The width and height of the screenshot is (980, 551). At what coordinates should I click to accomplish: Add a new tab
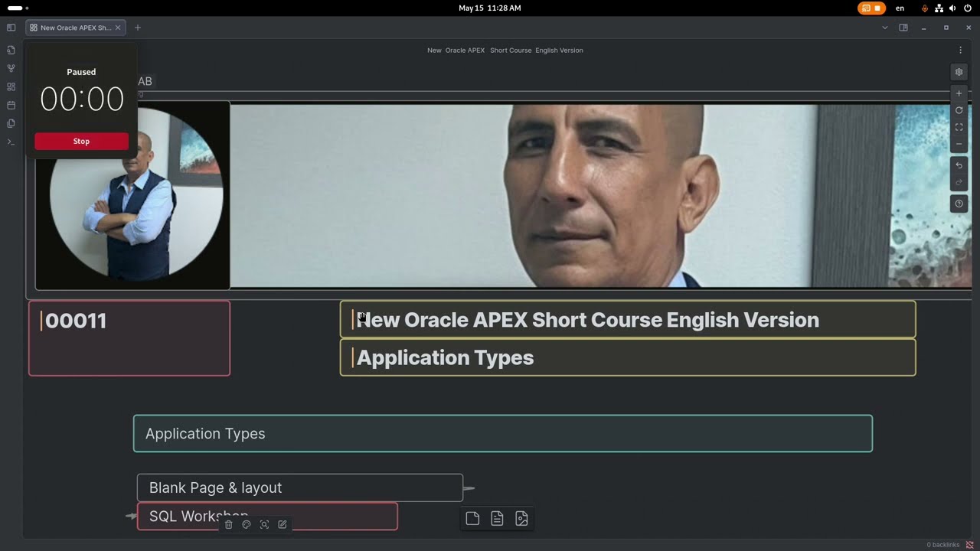pyautogui.click(x=138, y=28)
